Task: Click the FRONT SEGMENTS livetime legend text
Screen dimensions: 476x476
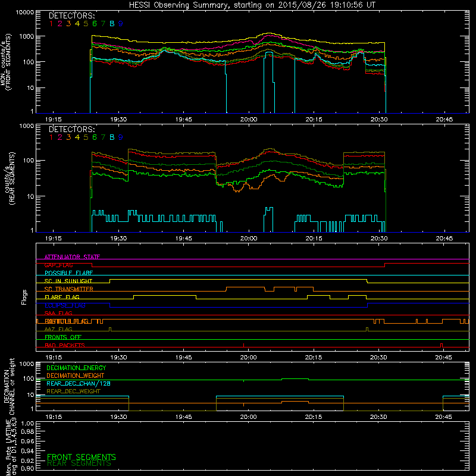Action: tap(82, 457)
